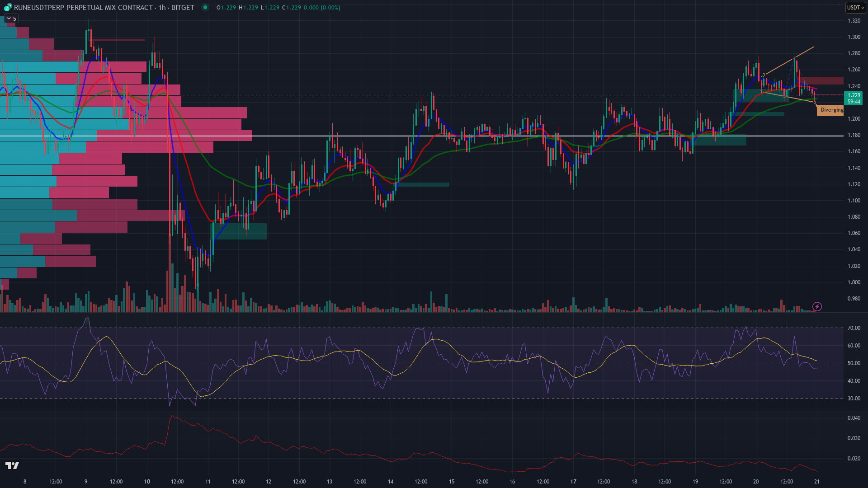
Task: Click the 0.000 (0.00%) change value
Action: [x=321, y=7]
